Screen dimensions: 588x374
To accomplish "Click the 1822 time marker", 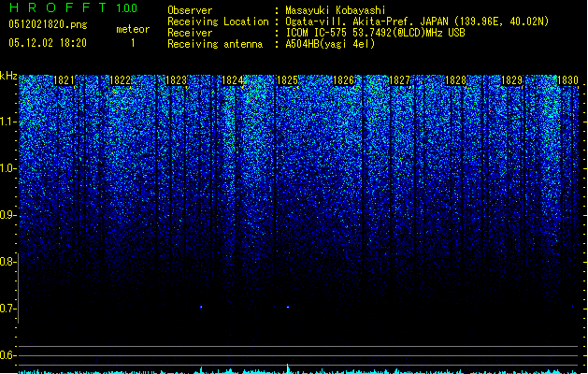I will [x=120, y=79].
